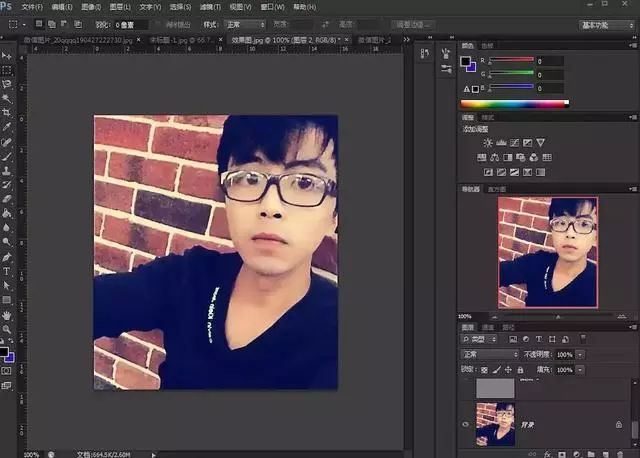Select the Zoom magnifier tool
This screenshot has height=458, width=640.
(x=7, y=328)
